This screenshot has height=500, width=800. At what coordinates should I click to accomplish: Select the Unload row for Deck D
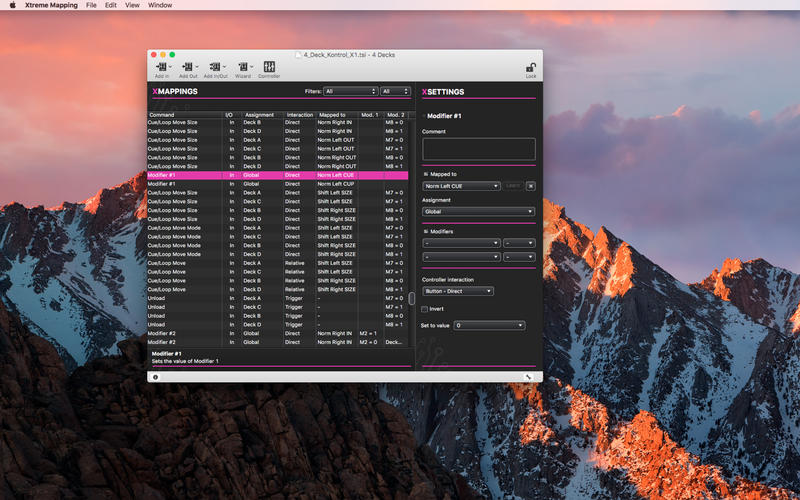pyautogui.click(x=278, y=324)
